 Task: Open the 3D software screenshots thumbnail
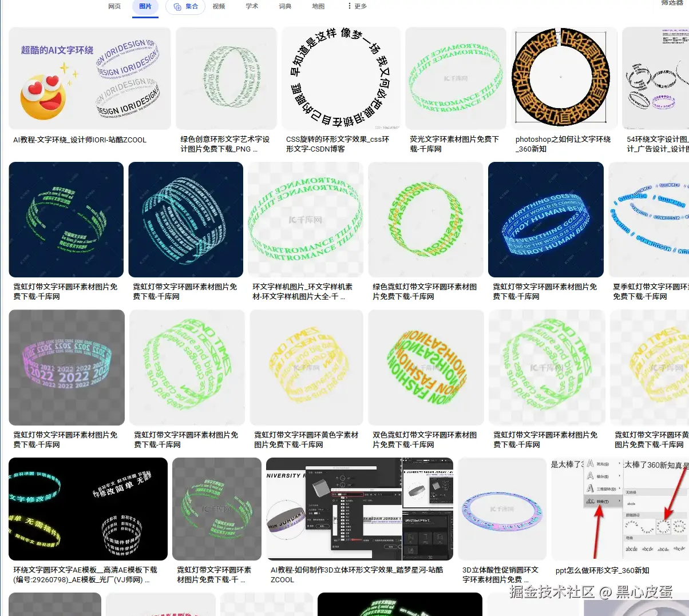point(360,509)
